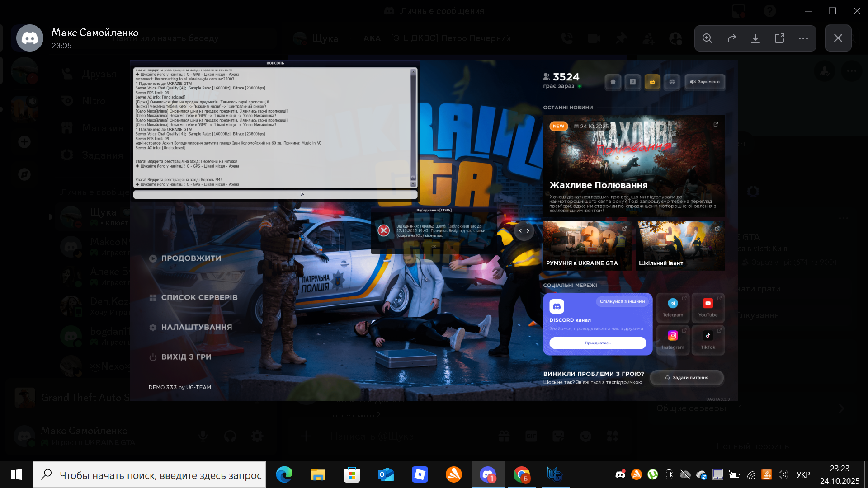The width and height of the screenshot is (868, 488).
Task: Open the Шкільний івент news thumbnail
Action: click(x=680, y=246)
